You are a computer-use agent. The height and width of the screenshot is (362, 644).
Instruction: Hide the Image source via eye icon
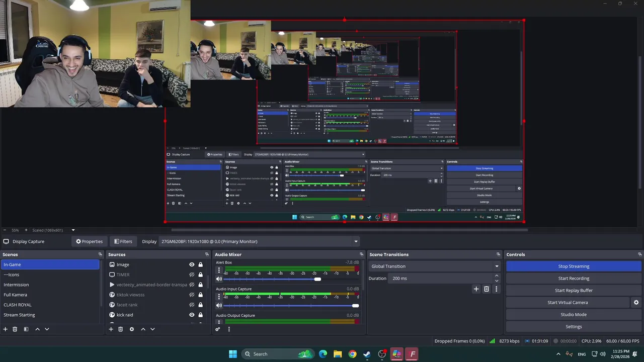pos(192,264)
